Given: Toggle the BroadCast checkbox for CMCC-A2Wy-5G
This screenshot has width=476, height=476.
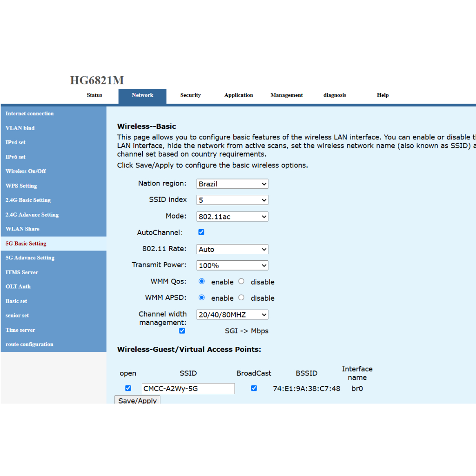Looking at the screenshot, I should (254, 388).
